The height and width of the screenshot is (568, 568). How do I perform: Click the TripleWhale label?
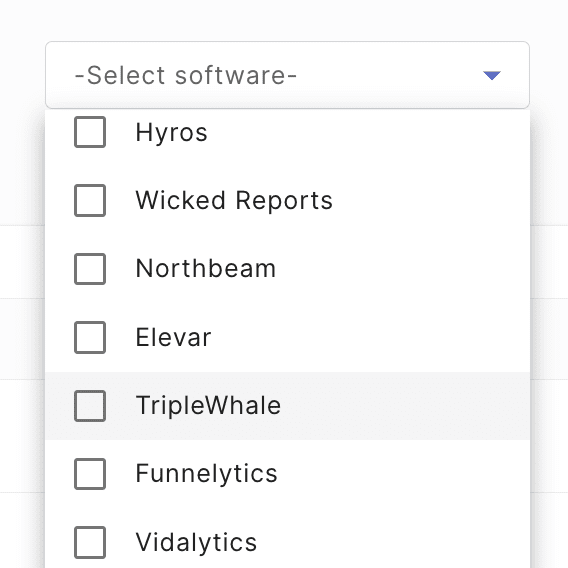coord(208,406)
